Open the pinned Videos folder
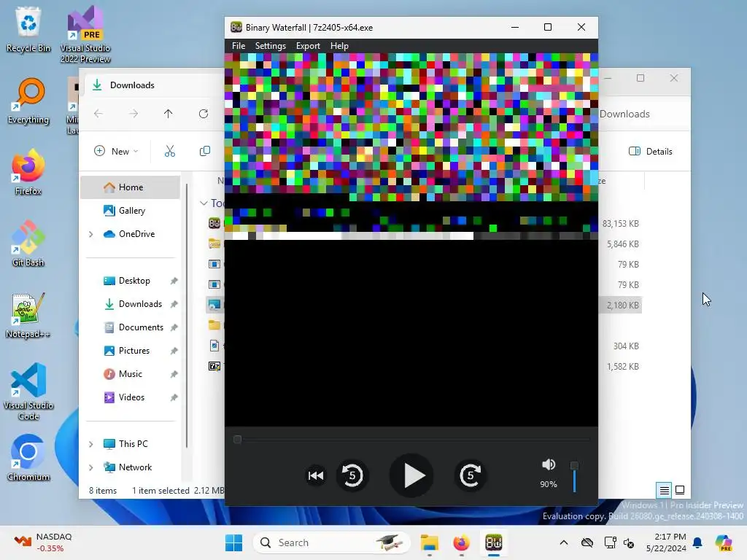 (131, 397)
